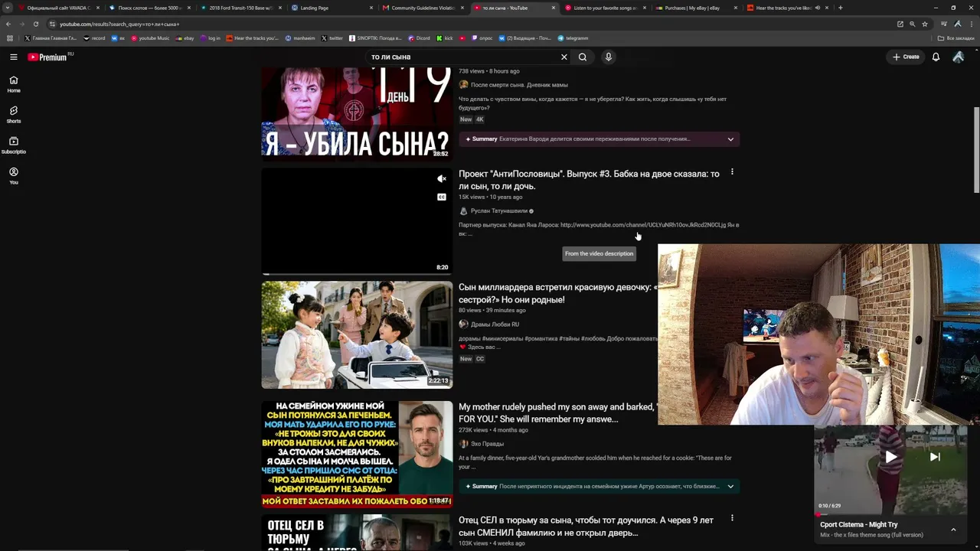The height and width of the screenshot is (551, 980).
Task: Open Home in the YouTube sidebar
Action: [x=14, y=84]
